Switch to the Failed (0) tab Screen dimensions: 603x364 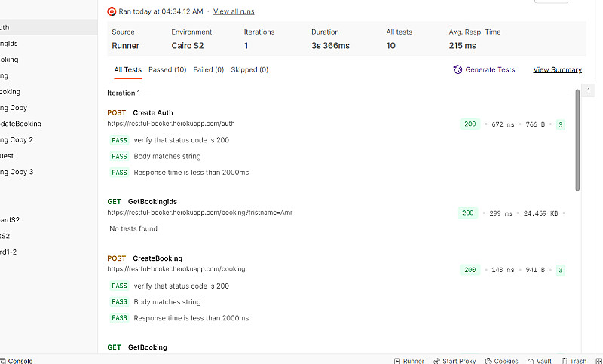(x=209, y=70)
